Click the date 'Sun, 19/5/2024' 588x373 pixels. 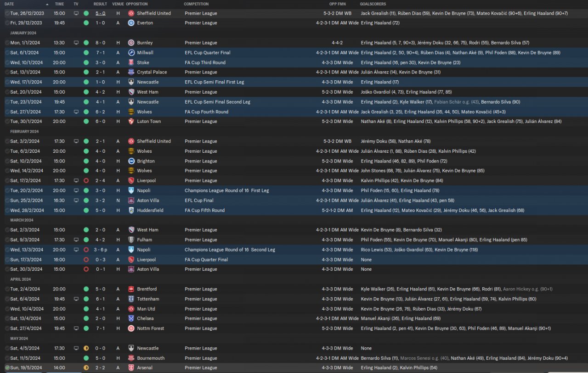pyautogui.click(x=26, y=367)
